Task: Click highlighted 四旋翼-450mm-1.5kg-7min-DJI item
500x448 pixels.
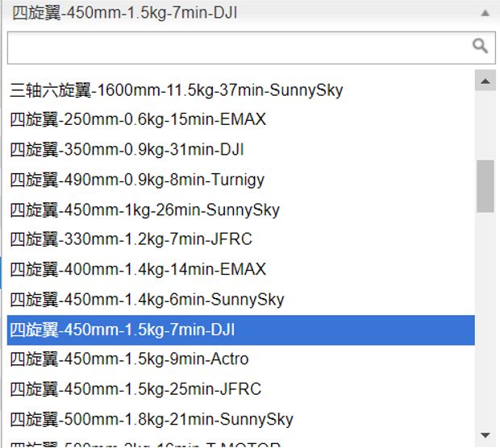Action: coord(241,330)
